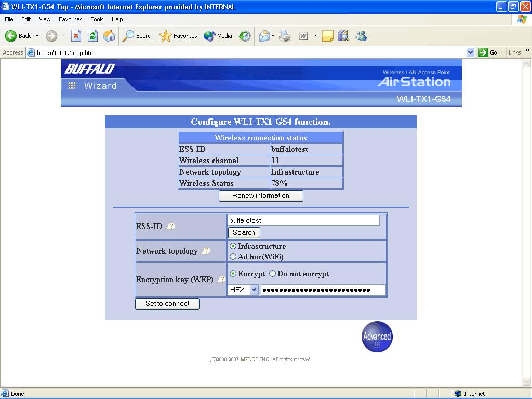Click the Network topology help icon
Screen dimensions: 532x399
point(206,250)
